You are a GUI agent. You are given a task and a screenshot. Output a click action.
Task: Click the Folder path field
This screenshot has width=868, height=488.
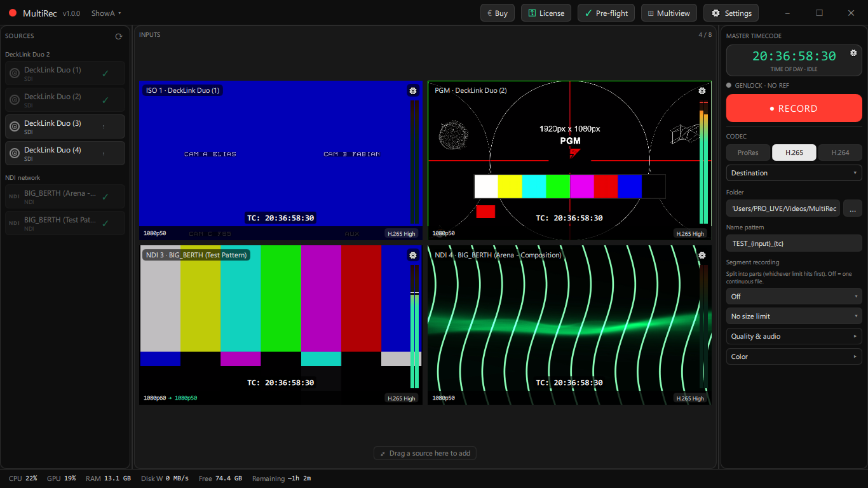click(x=783, y=208)
